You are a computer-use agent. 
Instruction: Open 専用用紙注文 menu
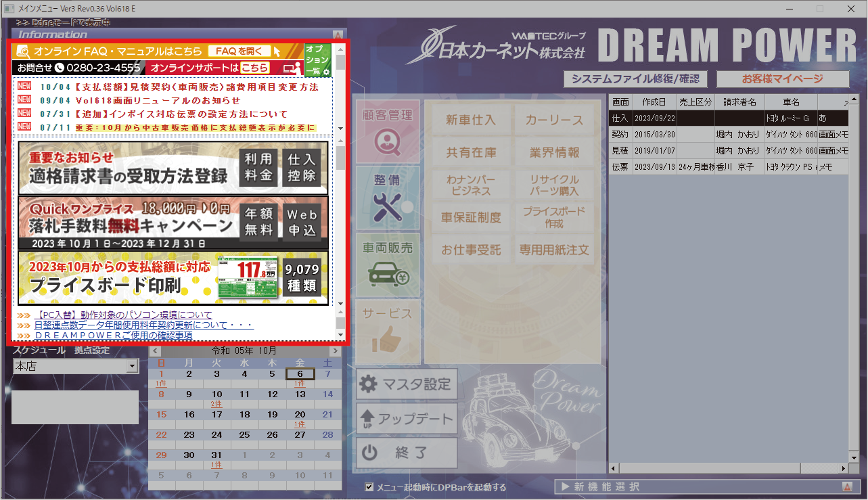tap(554, 250)
